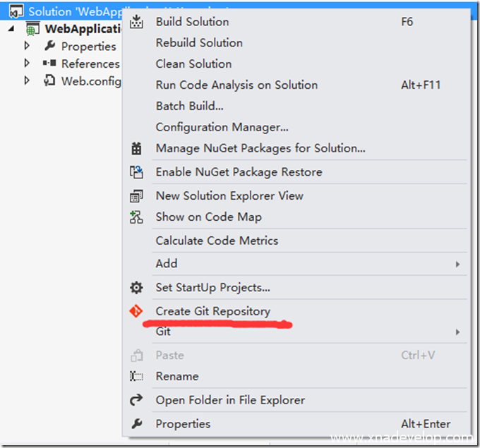Expand the Web.config tree node
Screen dimensions: 480x448
[x=28, y=81]
